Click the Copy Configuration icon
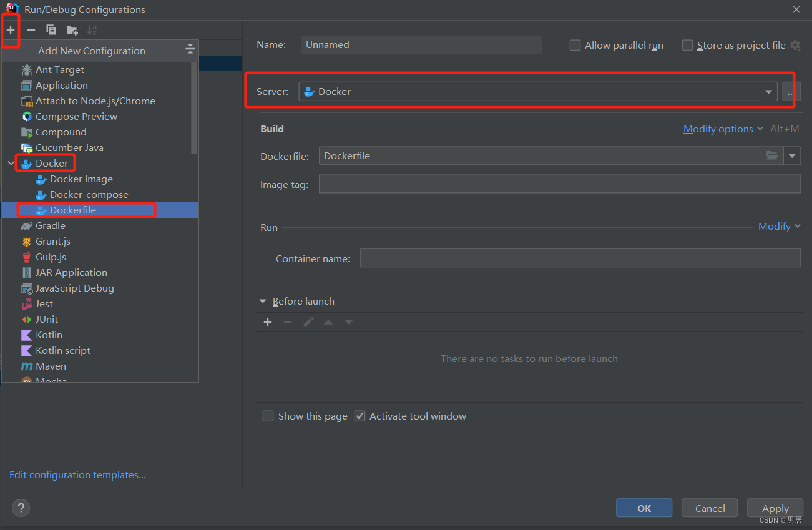812x530 pixels. coord(51,30)
